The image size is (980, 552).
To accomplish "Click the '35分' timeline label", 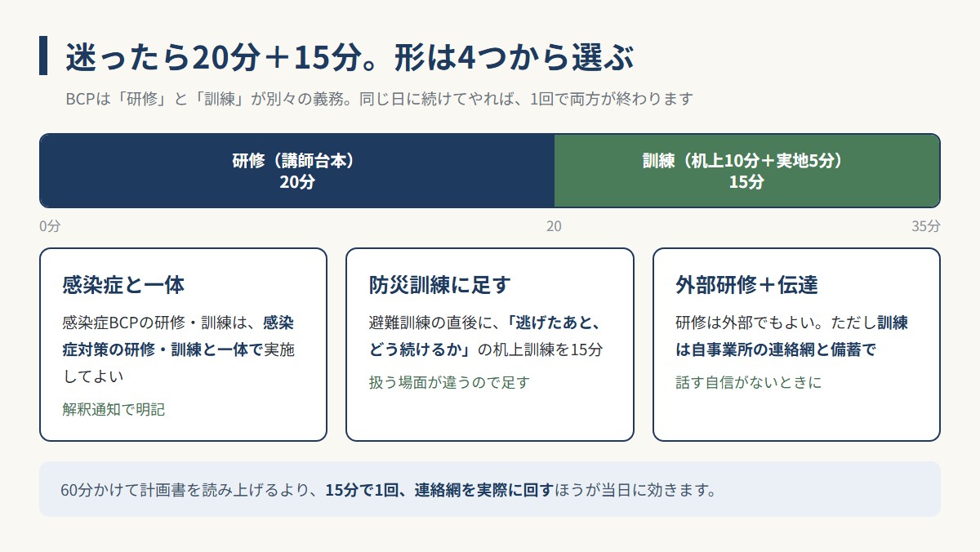I will coord(926,226).
